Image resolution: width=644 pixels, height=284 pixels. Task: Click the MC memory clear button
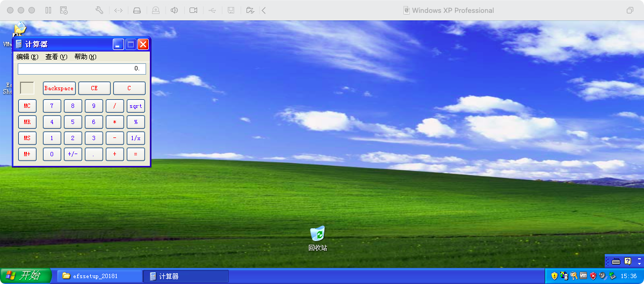(27, 106)
